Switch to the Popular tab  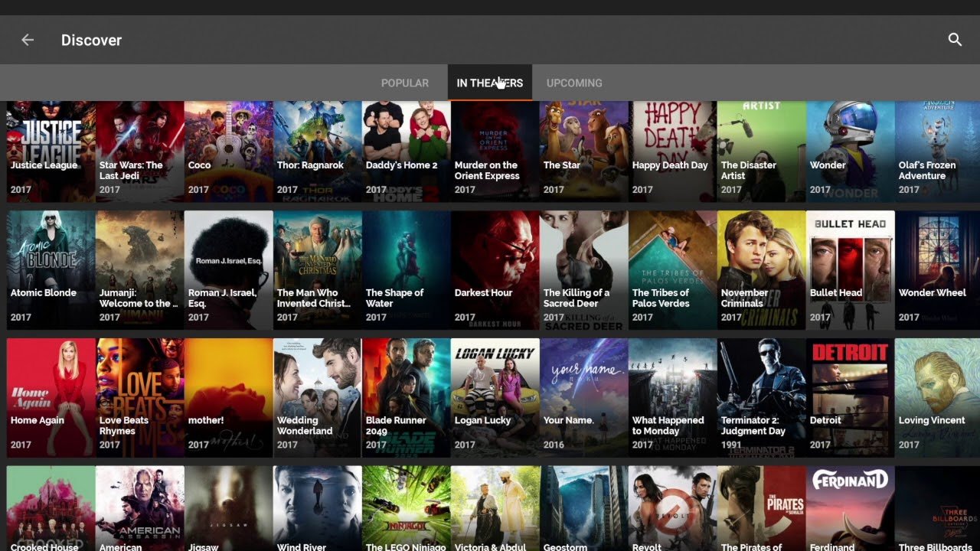pos(404,83)
